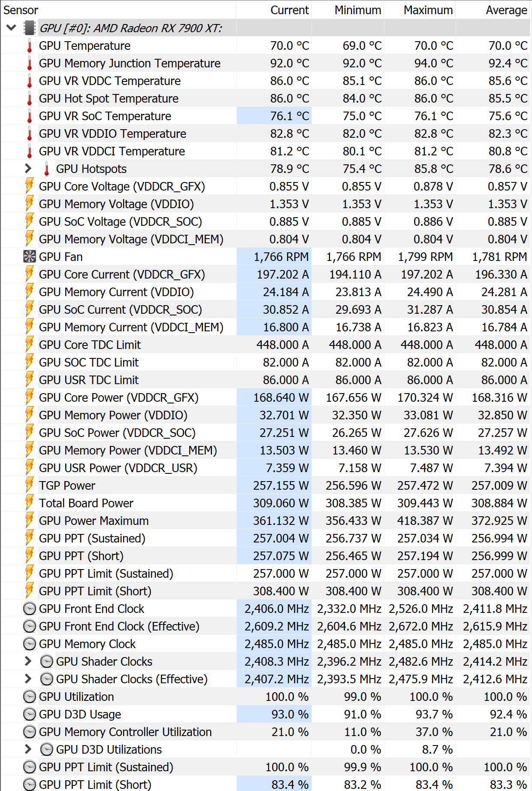Select GPU Front End Clock (Effective) label
Viewport: 532px width, 791px height.
pos(119,626)
